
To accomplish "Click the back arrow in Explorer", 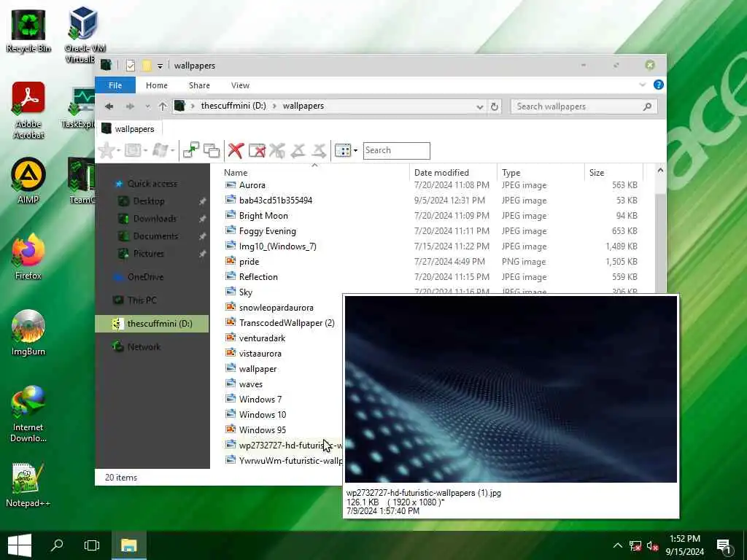I will click(109, 106).
